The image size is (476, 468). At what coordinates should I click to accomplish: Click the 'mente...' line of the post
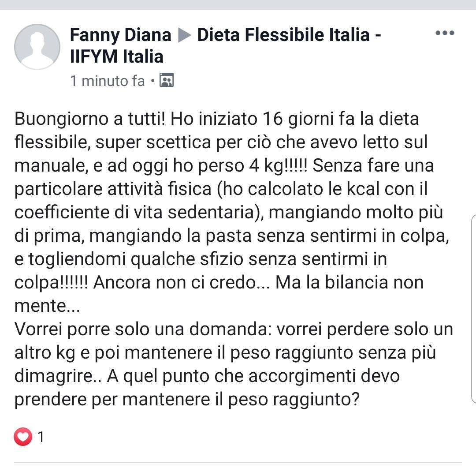47,306
